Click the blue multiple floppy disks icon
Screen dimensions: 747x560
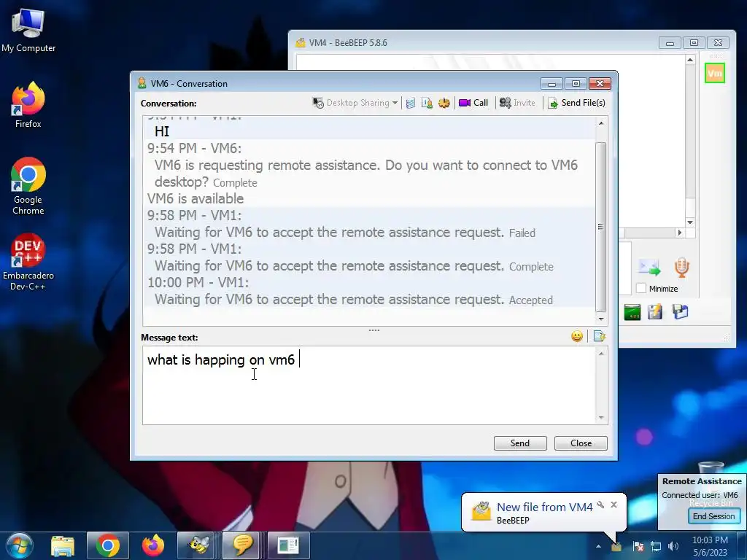[x=681, y=312]
